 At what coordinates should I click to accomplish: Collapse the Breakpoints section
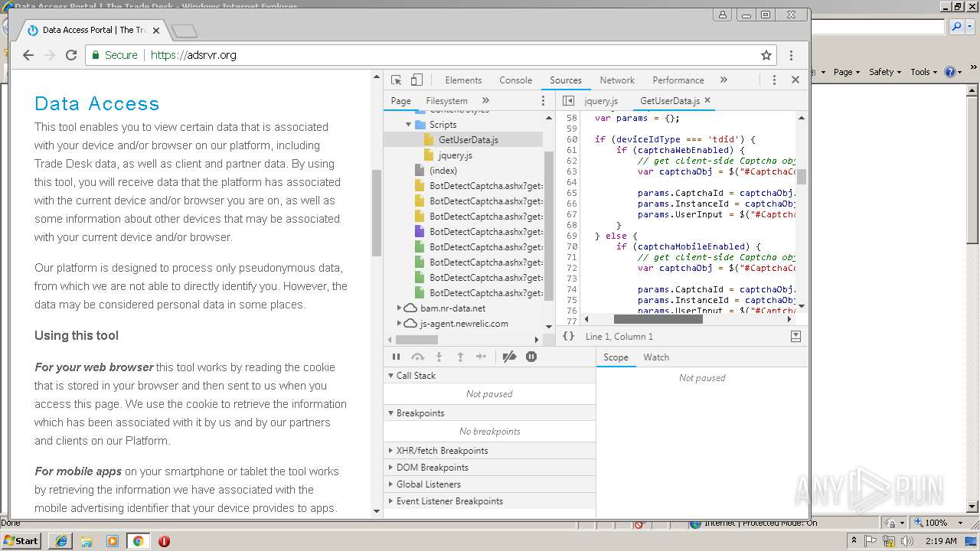489,413
